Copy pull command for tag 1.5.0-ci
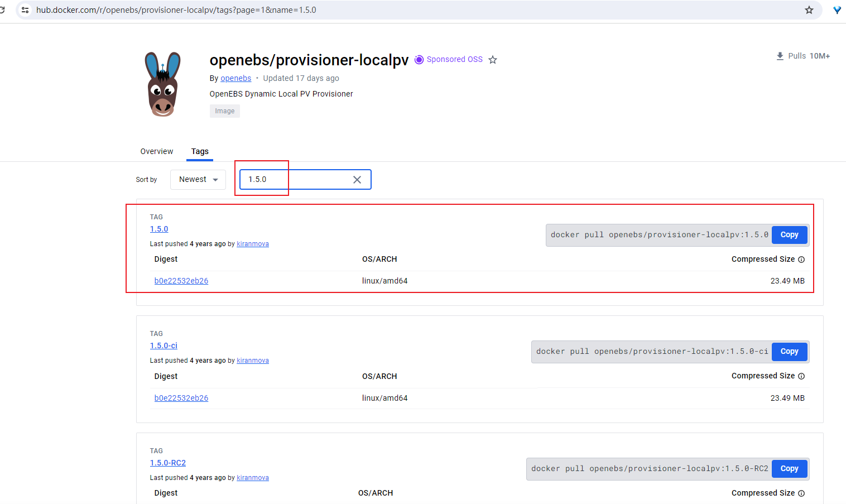 point(789,352)
